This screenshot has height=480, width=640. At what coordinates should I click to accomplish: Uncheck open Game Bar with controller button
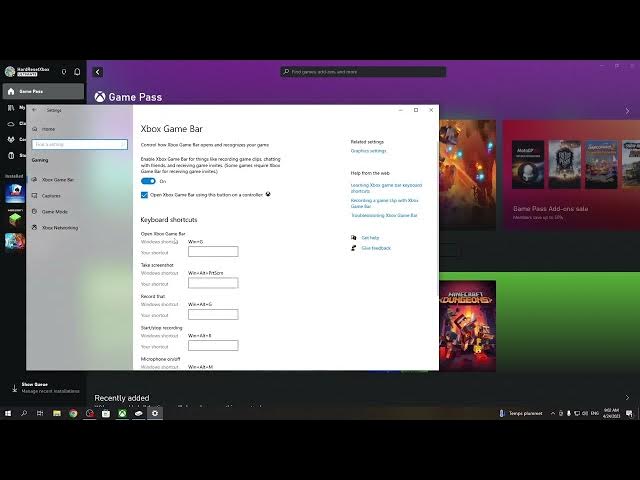click(144, 195)
